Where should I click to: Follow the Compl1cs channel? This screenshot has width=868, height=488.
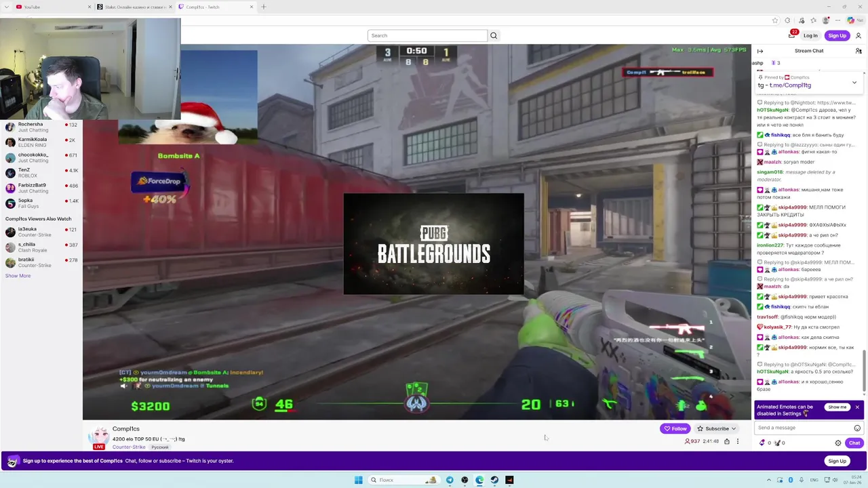(675, 428)
